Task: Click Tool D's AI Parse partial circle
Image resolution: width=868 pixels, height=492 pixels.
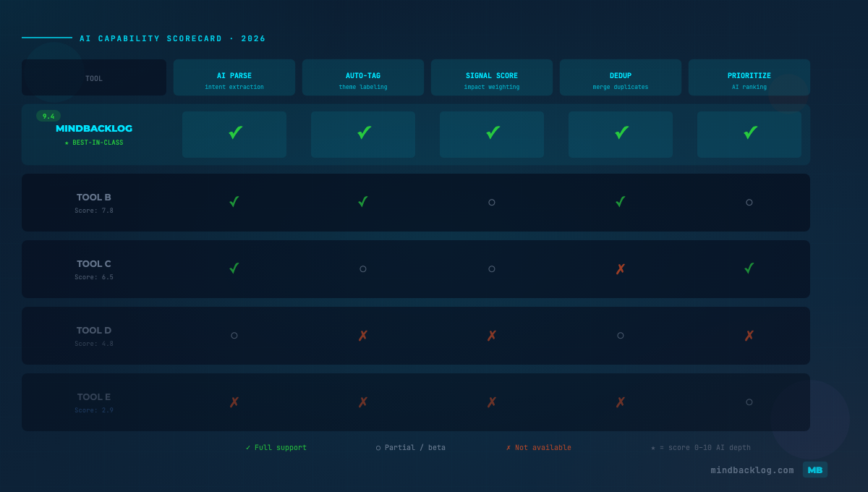Action: click(234, 336)
